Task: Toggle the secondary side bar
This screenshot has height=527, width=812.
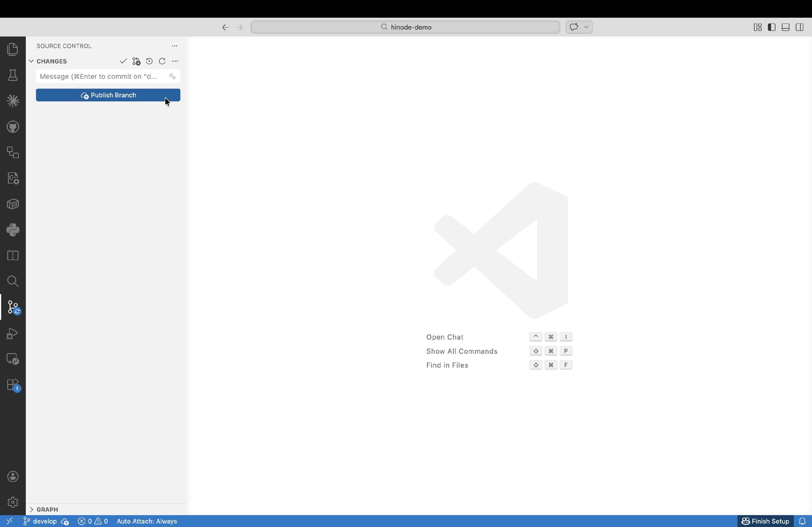Action: [799, 27]
